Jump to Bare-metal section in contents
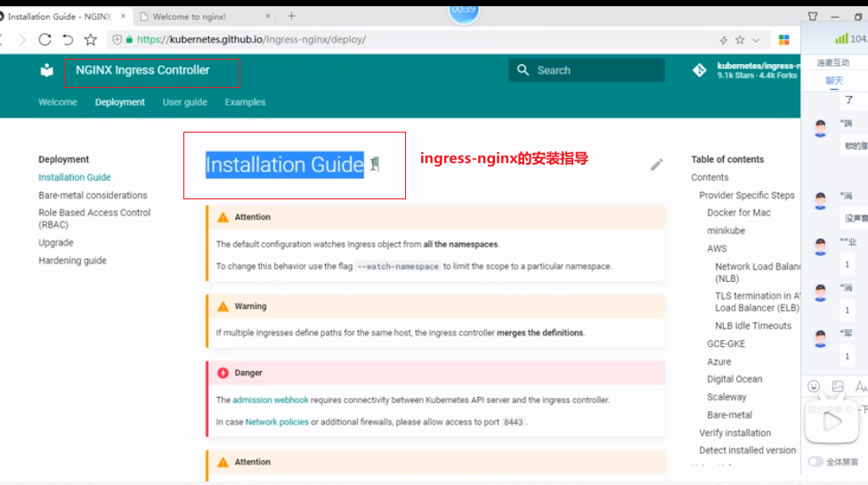 (x=730, y=415)
